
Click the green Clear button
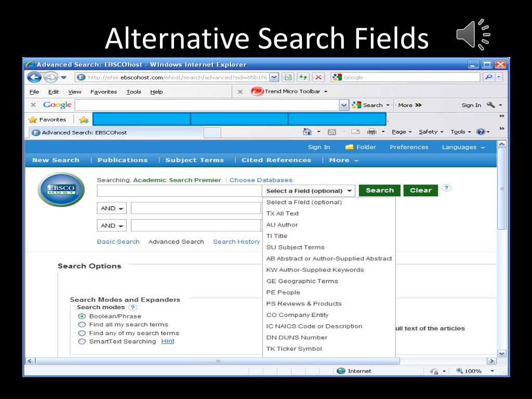tap(421, 190)
